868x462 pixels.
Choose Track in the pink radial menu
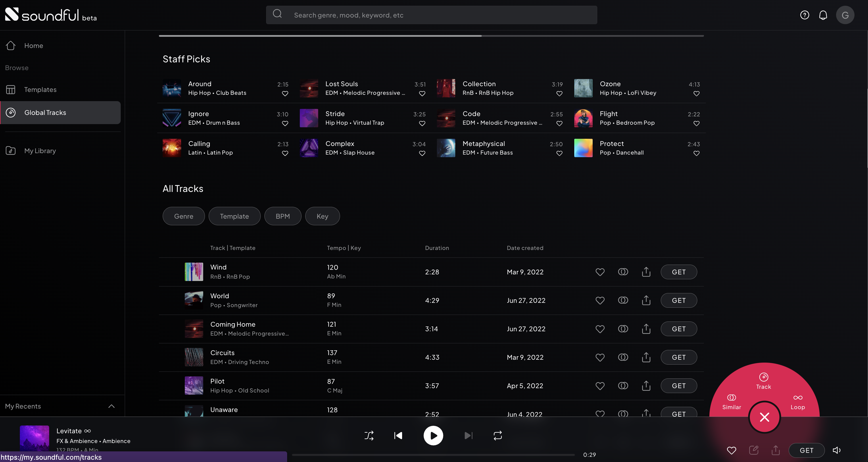point(764,381)
